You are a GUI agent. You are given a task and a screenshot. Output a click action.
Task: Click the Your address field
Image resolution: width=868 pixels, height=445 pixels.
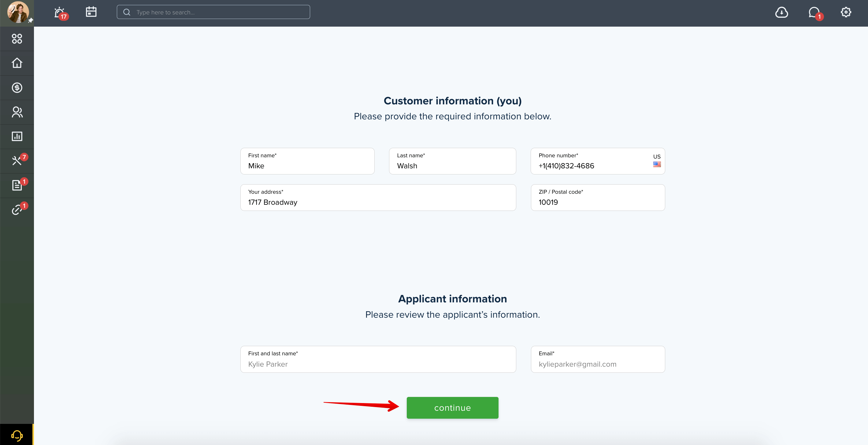coord(378,197)
